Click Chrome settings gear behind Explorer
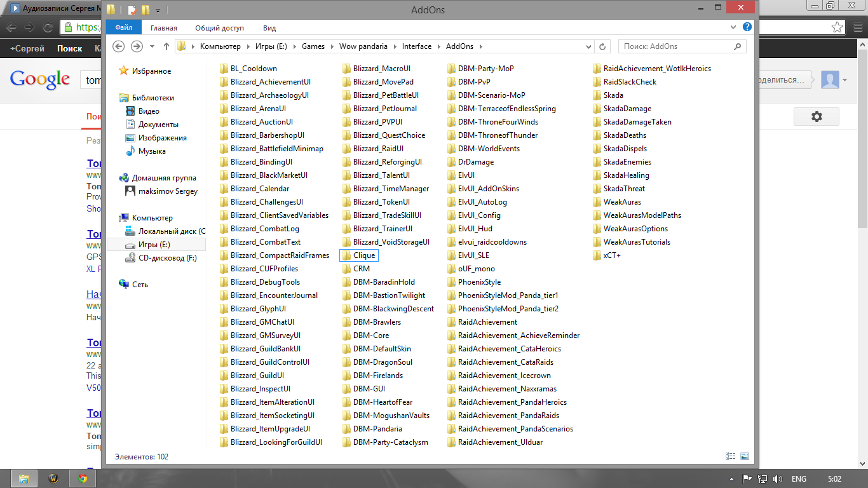The height and width of the screenshot is (488, 868). click(x=817, y=117)
